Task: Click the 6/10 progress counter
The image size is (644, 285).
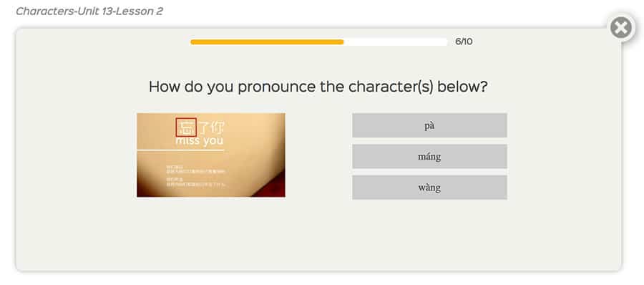Action: (464, 42)
